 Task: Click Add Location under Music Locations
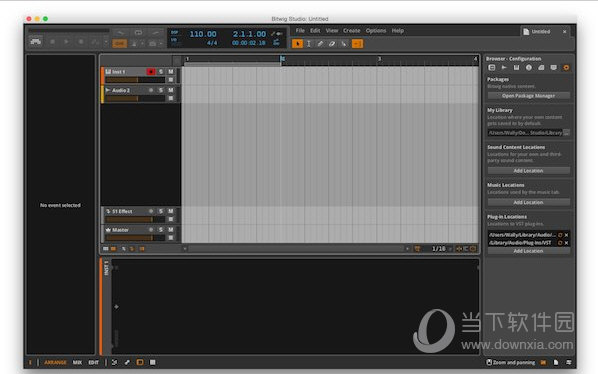click(529, 202)
